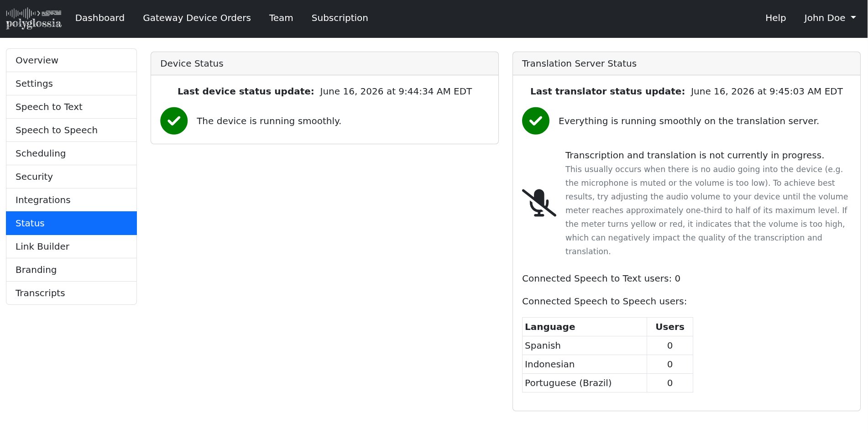Click 'The device is running smoothly.' text

269,121
